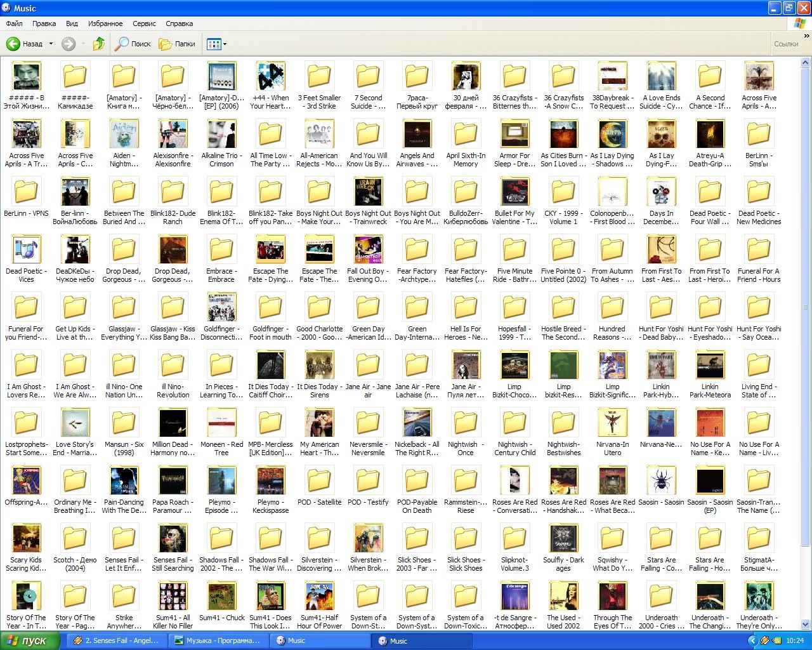Select Slipknot - Volume.3 folder
The height and width of the screenshot is (650, 812).
[x=514, y=548]
